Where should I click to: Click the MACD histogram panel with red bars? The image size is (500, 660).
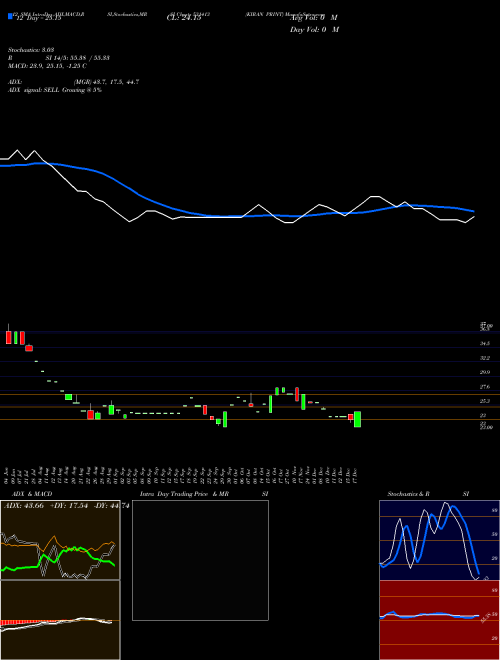60,620
